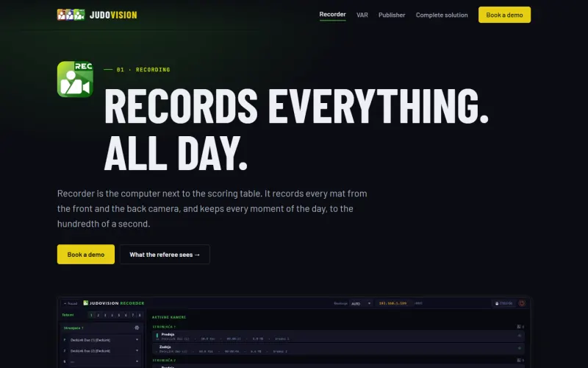Click the small Recorder logo in app screenshot

[x=85, y=302]
